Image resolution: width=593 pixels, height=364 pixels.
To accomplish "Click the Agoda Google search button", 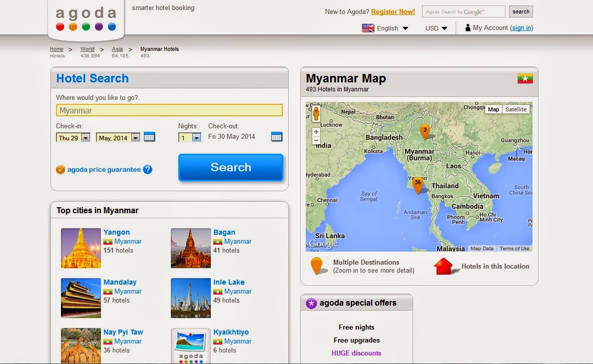I will (x=521, y=11).
